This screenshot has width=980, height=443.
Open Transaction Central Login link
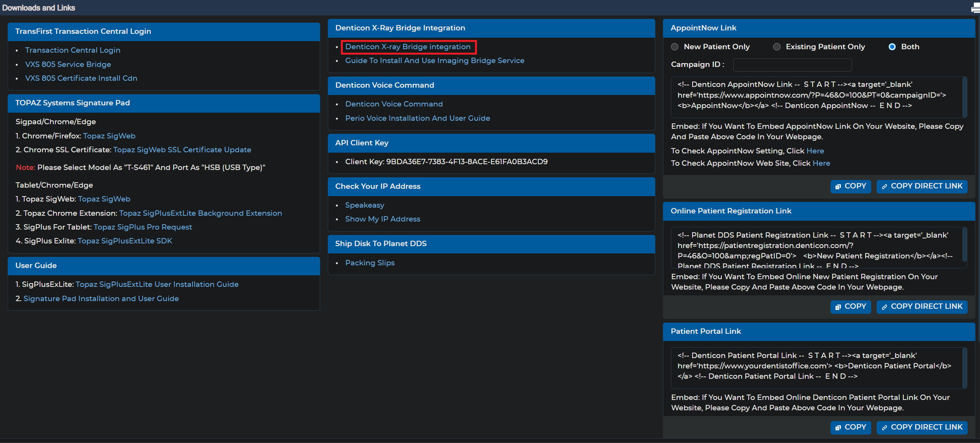click(73, 50)
